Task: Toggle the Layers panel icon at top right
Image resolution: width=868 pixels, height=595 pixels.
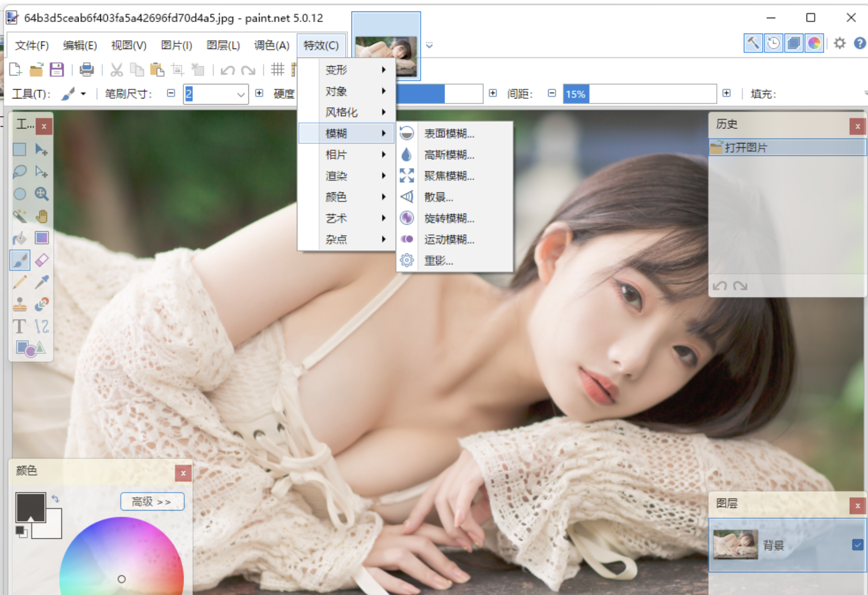Action: [794, 43]
